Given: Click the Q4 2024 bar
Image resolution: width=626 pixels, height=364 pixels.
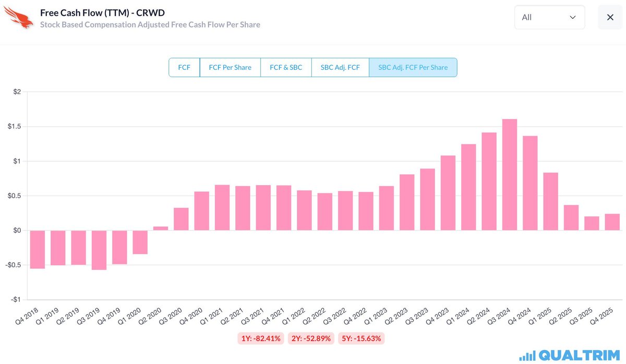Looking at the screenshot, I should coord(530,183).
